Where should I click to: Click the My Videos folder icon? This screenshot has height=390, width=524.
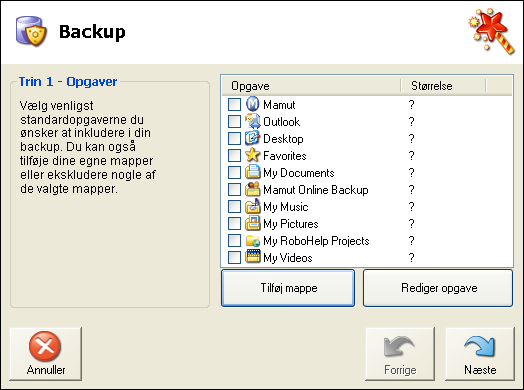point(253,257)
